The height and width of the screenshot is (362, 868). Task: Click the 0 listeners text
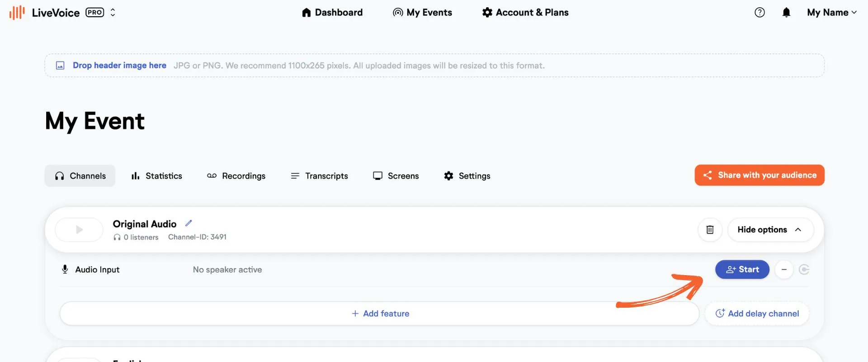pyautogui.click(x=141, y=237)
